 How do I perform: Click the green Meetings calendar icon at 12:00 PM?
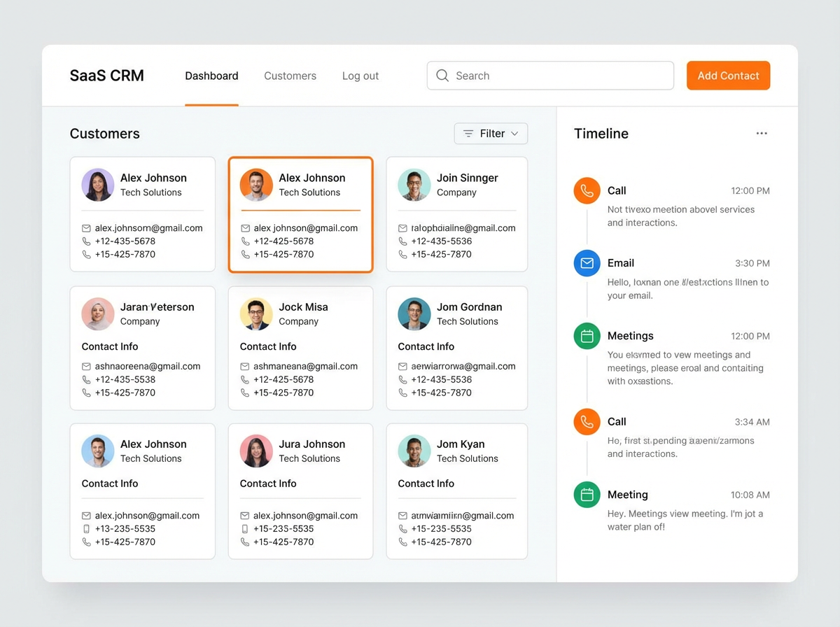click(587, 336)
